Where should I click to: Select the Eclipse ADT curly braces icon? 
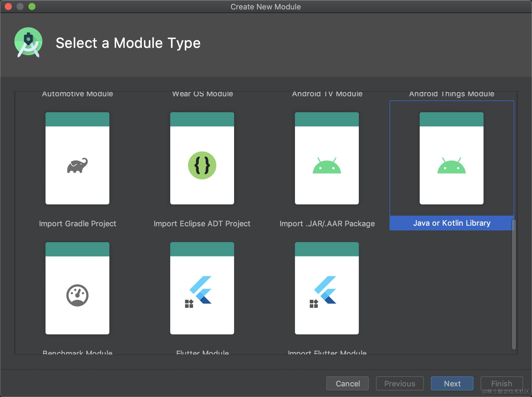[x=202, y=165]
